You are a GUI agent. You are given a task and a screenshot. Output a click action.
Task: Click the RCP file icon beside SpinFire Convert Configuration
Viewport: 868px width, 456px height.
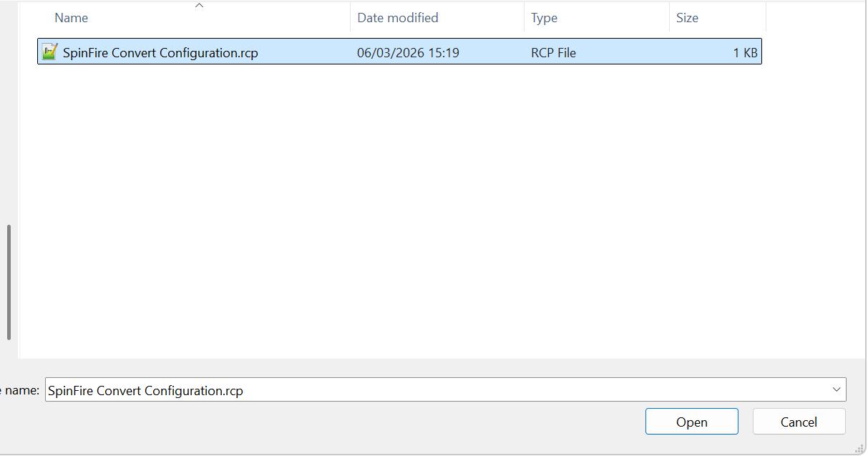coord(49,52)
